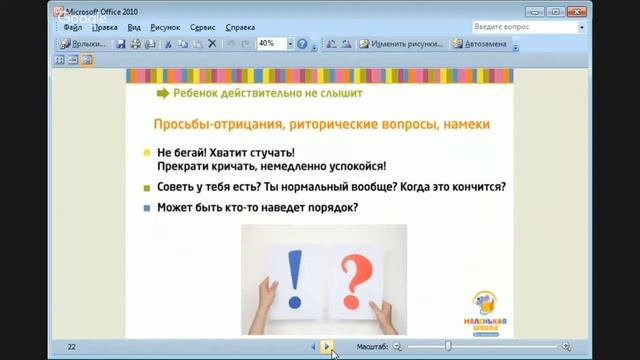
Task: Click the Redo arrow icon
Action: (x=245, y=44)
